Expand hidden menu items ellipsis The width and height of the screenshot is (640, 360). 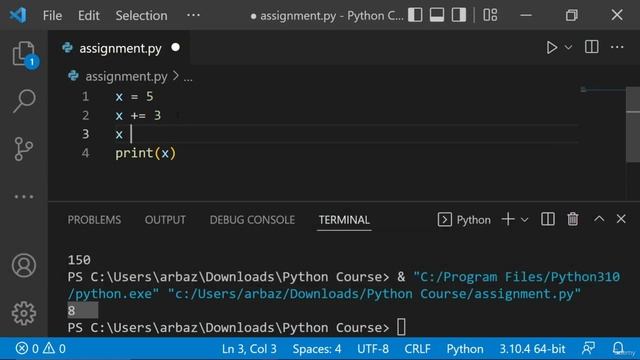tap(193, 16)
